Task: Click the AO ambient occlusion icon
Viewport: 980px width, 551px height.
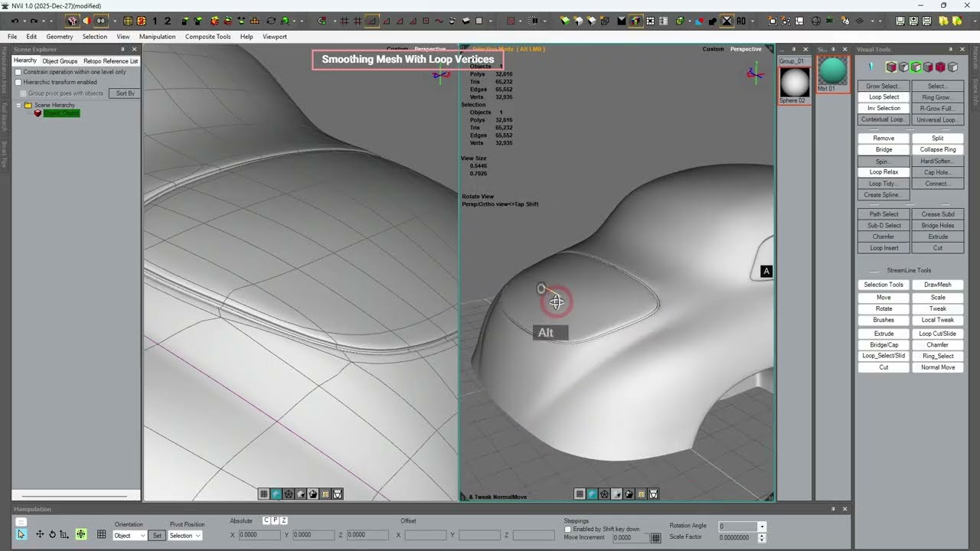Action: [x=741, y=21]
